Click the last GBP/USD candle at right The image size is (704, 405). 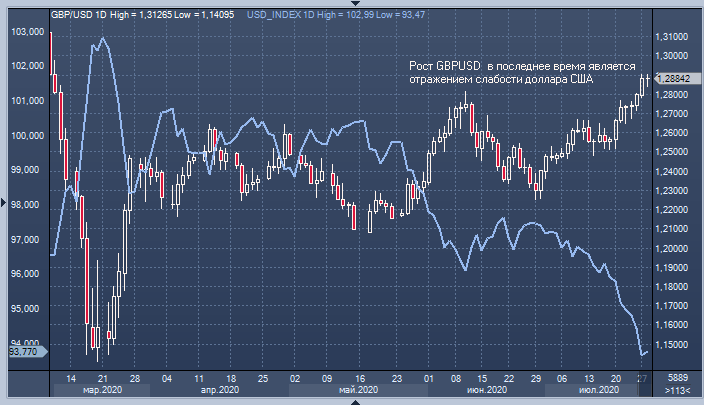click(647, 80)
